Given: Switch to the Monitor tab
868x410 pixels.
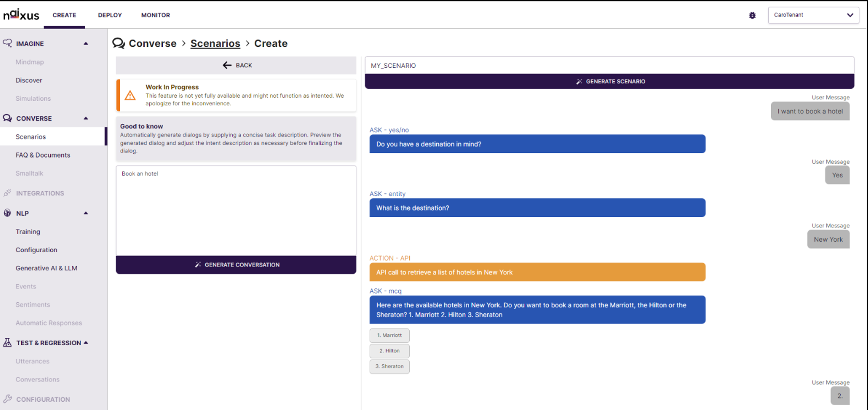Looking at the screenshot, I should [x=155, y=15].
